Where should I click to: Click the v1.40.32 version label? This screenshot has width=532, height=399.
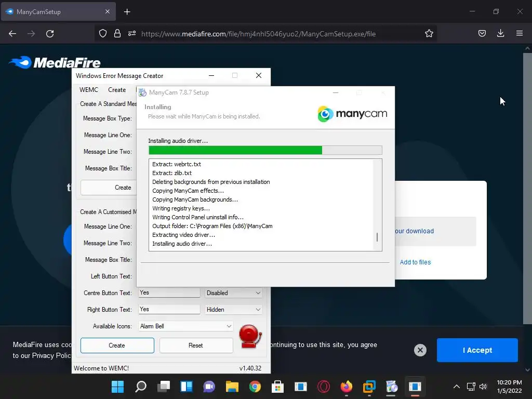[x=250, y=368]
